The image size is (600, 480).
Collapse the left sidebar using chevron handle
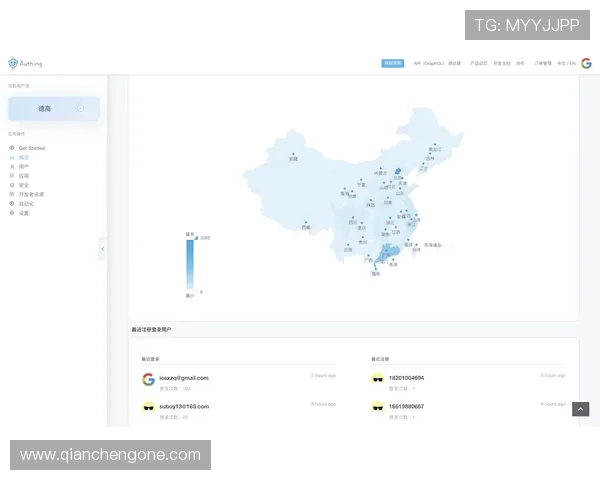click(102, 249)
